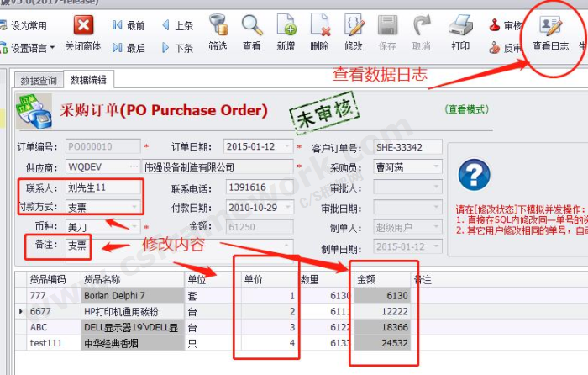Click the 关闭窗体 close form icon
Viewport: 588px width, 375px height.
83,26
